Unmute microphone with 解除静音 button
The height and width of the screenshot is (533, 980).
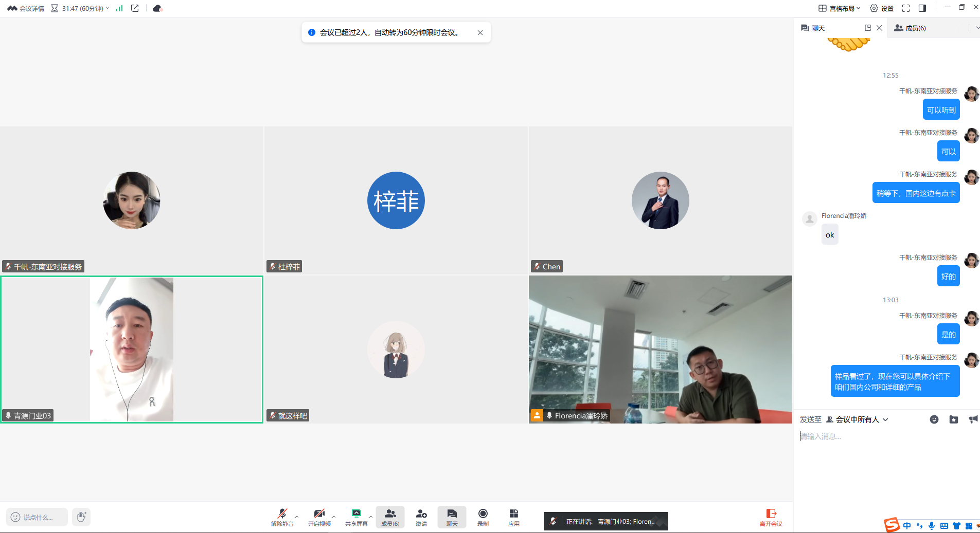[x=282, y=517]
